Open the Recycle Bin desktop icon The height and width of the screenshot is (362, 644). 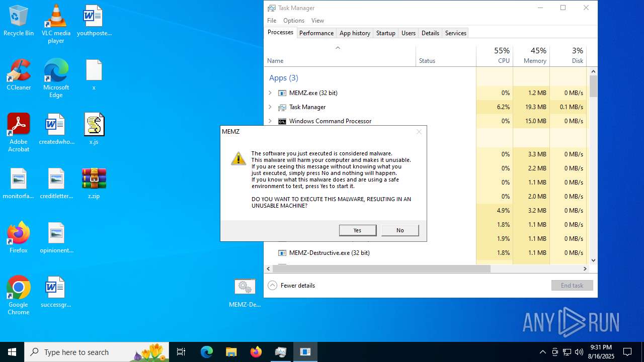tap(19, 21)
